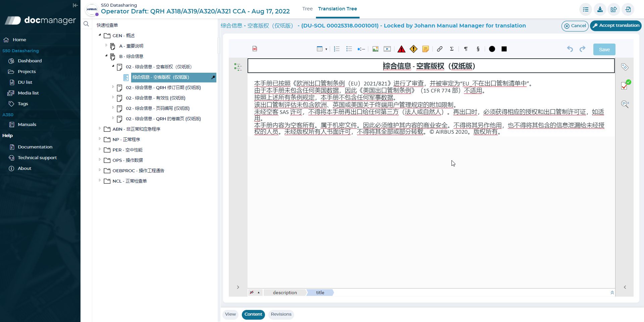This screenshot has height=322, width=644.
Task: Insert an equation with sigma icon
Action: 452,49
